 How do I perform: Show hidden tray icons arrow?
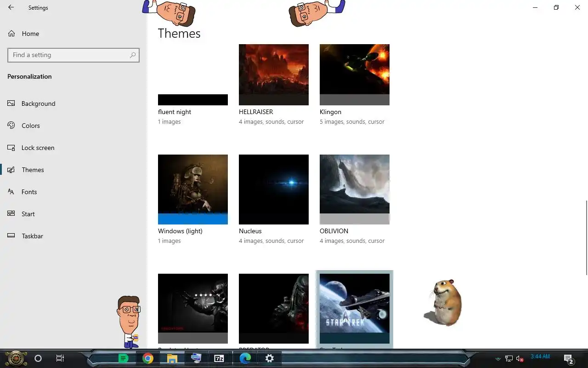pyautogui.click(x=498, y=359)
